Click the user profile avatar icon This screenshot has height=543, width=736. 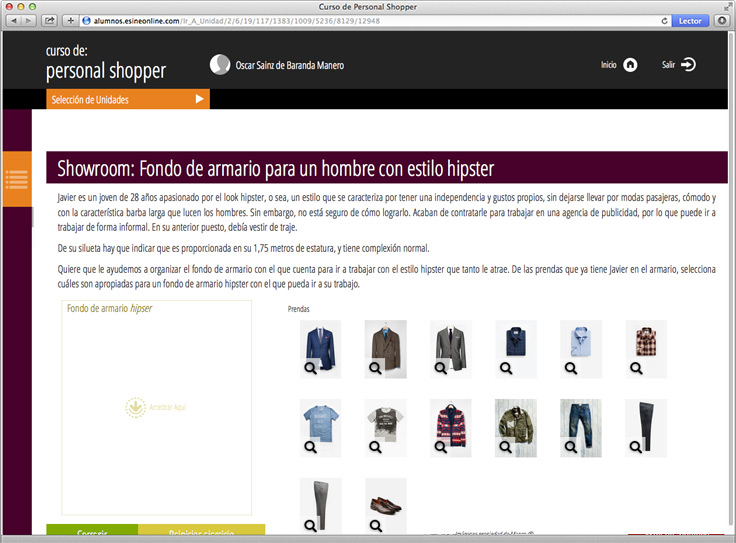pyautogui.click(x=220, y=65)
